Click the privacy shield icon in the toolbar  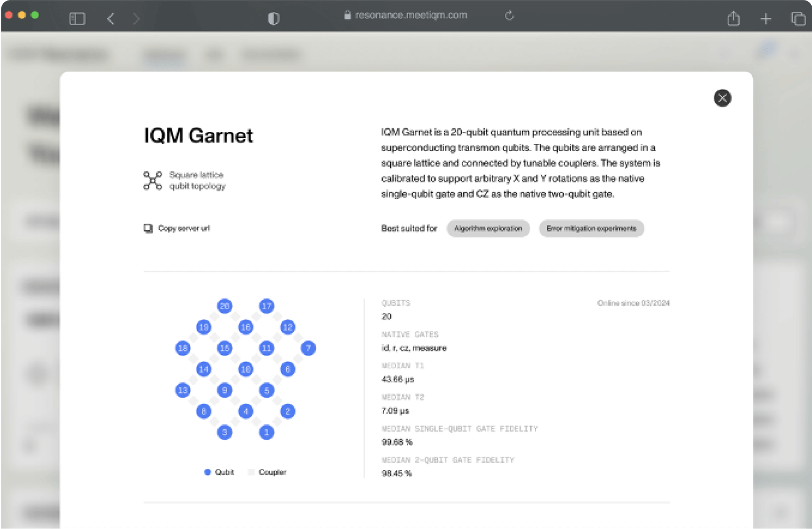coord(273,18)
